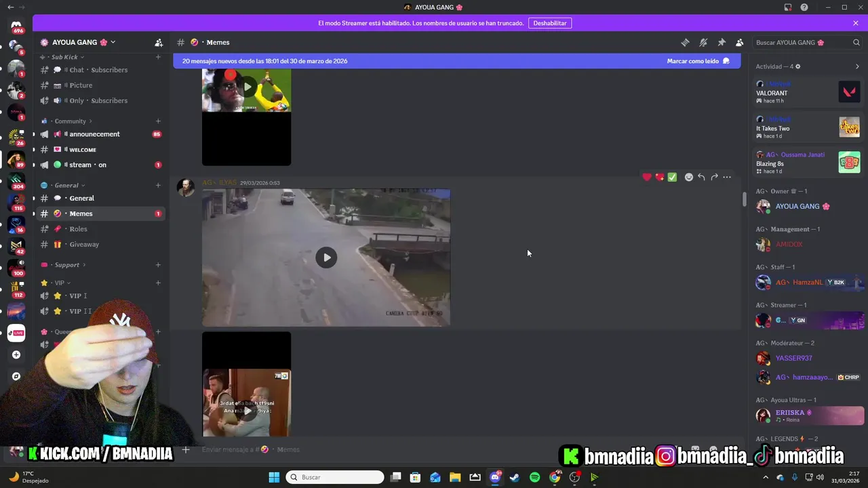The image size is (868, 488).
Task: Open activity settings gear icon
Action: [797, 66]
